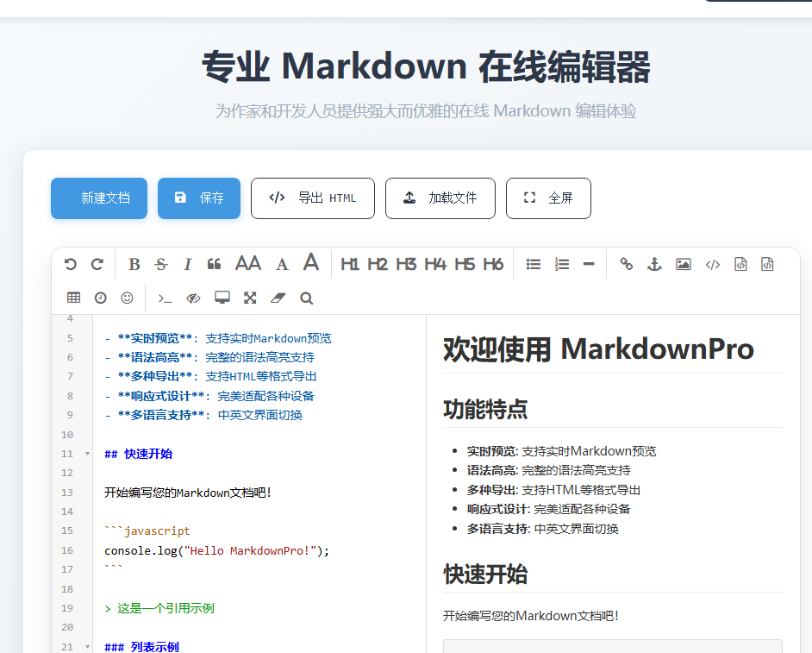Click the 新建文档 button

point(99,198)
